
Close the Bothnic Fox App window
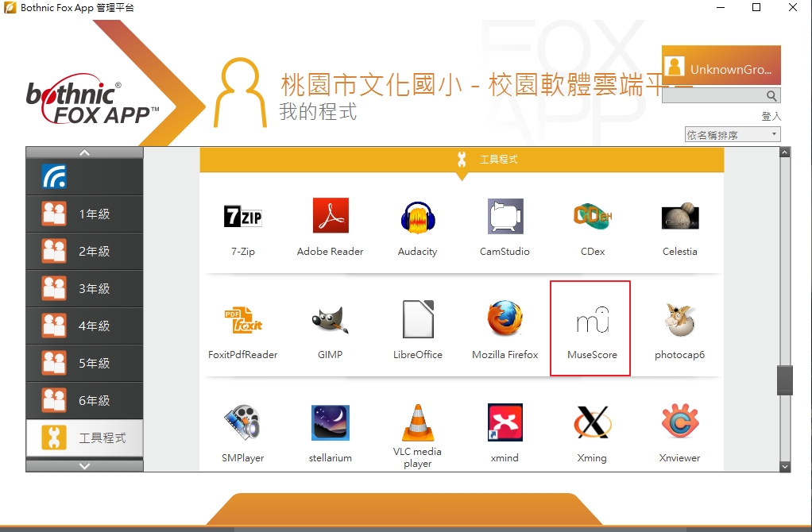point(793,7)
